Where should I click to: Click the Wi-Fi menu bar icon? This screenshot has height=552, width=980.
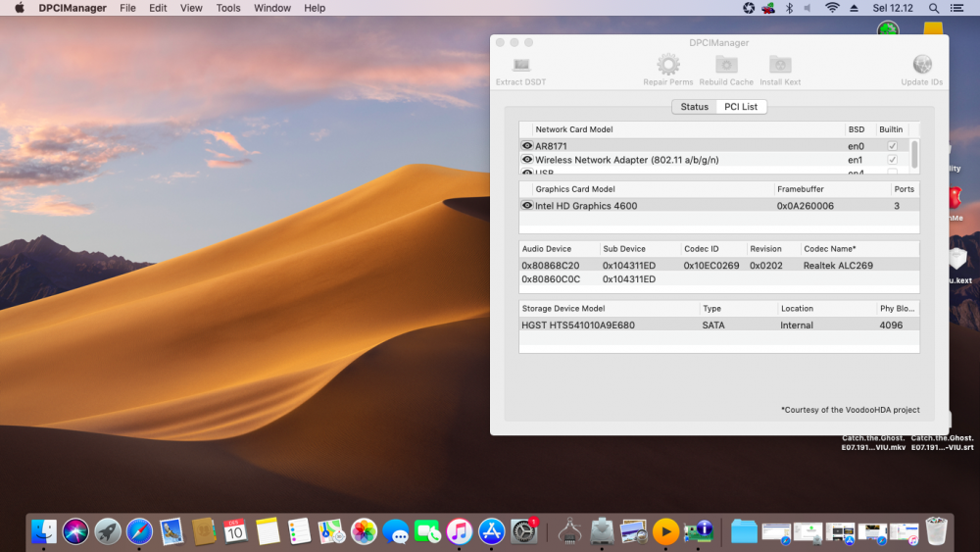click(832, 8)
